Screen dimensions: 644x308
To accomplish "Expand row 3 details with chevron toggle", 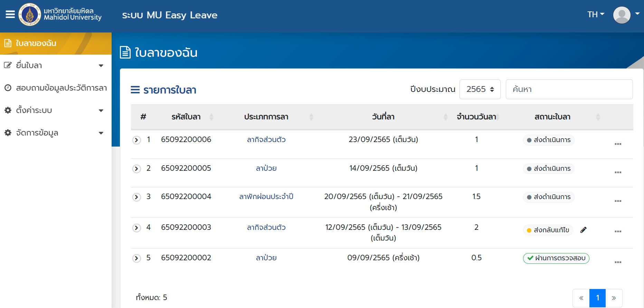I will [137, 197].
